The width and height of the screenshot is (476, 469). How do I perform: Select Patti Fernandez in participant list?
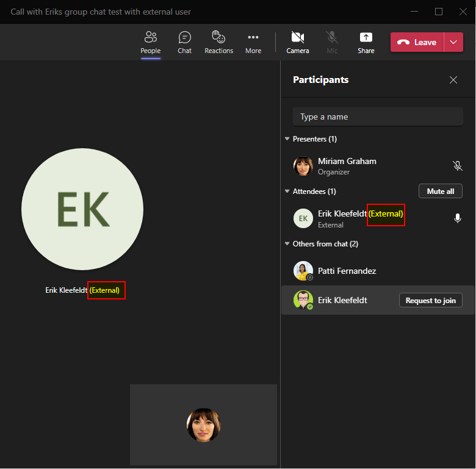pyautogui.click(x=347, y=271)
